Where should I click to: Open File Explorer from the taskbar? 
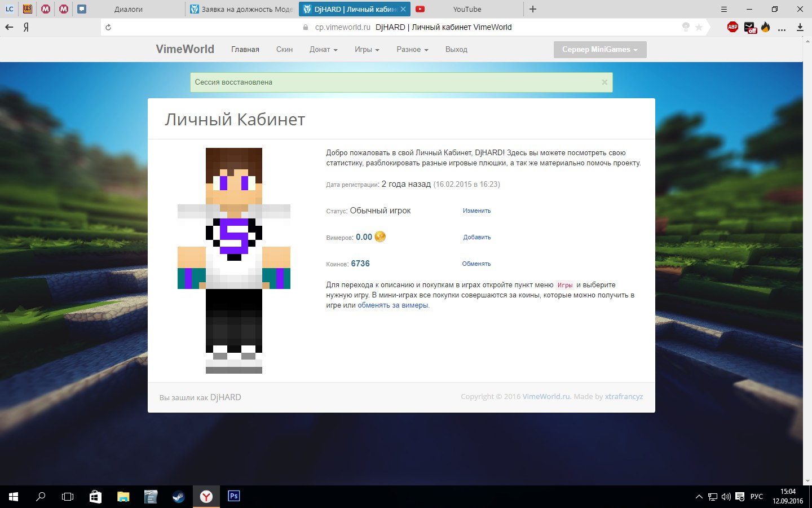pyautogui.click(x=123, y=497)
